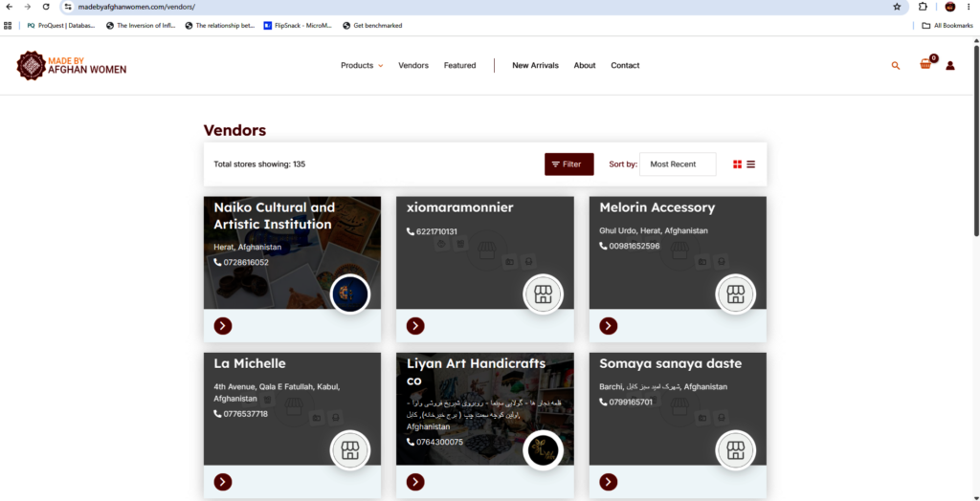Open the Contact nav item
980x501 pixels.
click(x=625, y=65)
